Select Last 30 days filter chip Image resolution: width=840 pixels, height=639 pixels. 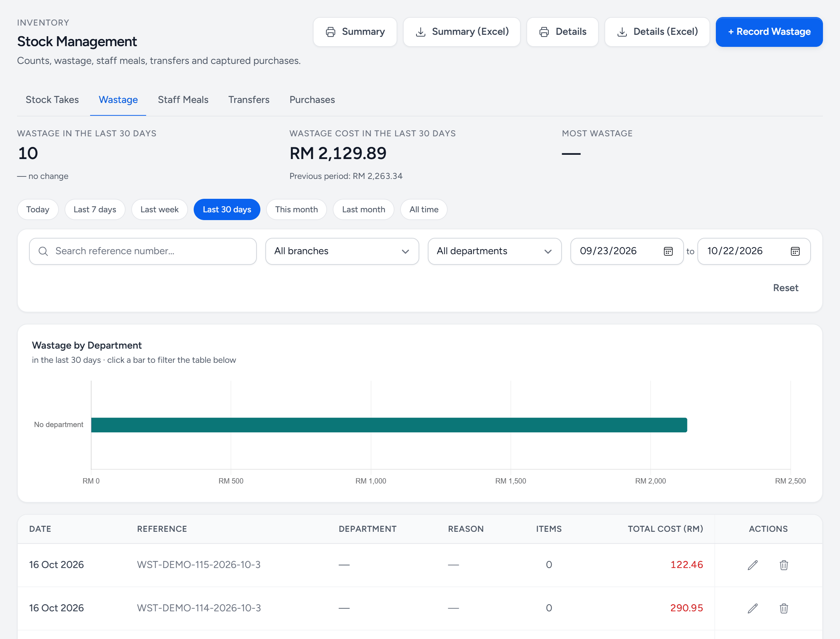pyautogui.click(x=227, y=209)
